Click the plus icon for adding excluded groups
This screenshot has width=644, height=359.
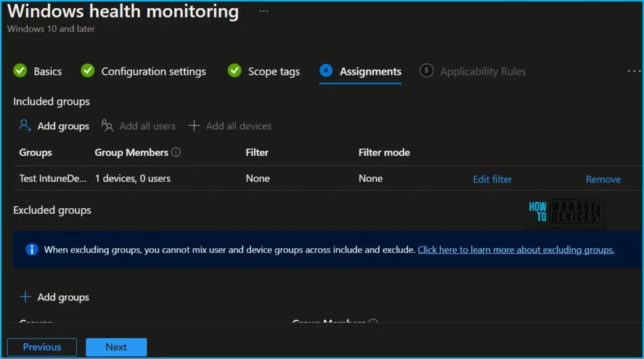25,297
